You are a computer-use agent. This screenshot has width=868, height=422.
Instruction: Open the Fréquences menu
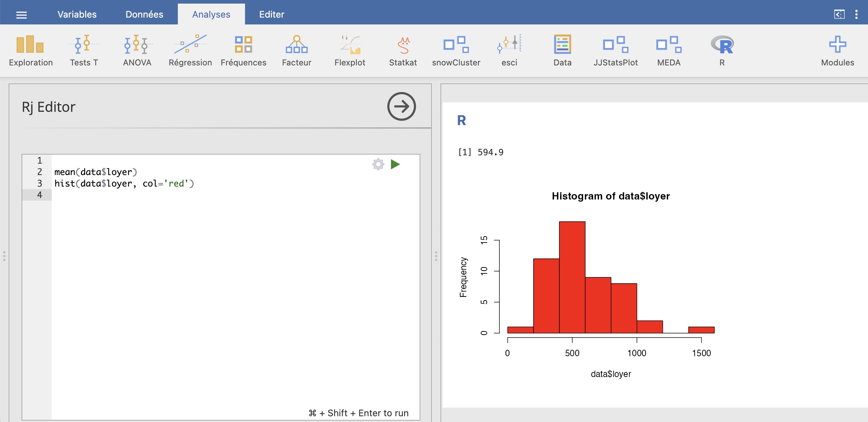click(243, 51)
